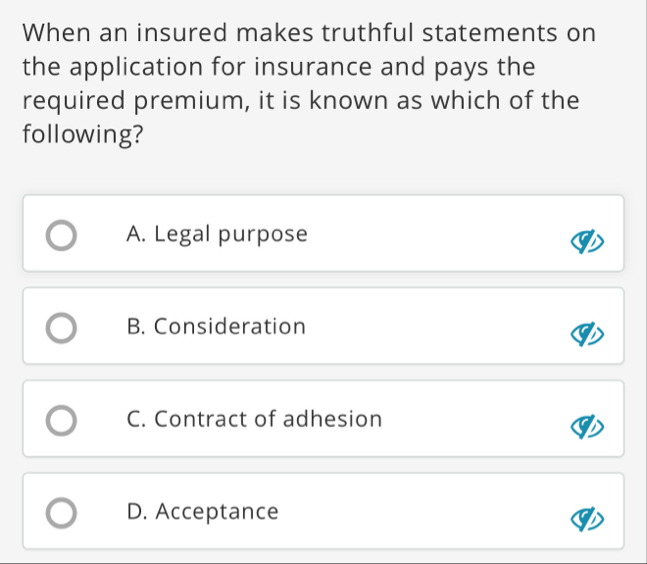Click the word "adhesion" in option C

[333, 419]
